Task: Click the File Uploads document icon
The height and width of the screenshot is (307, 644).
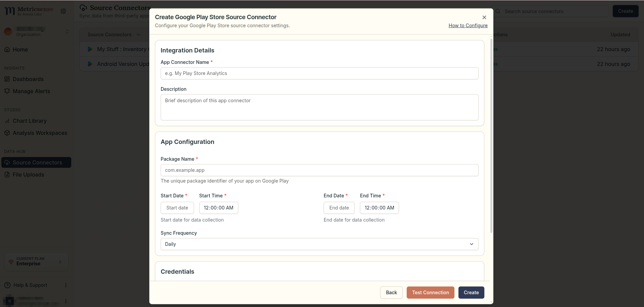Action: (x=7, y=175)
